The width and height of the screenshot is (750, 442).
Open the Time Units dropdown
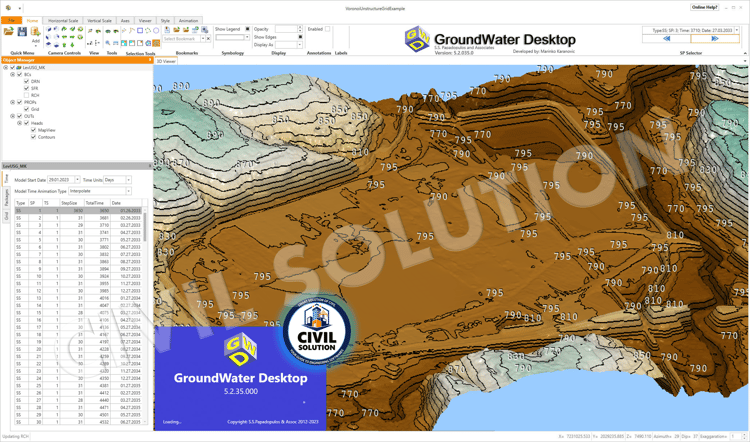point(117,180)
